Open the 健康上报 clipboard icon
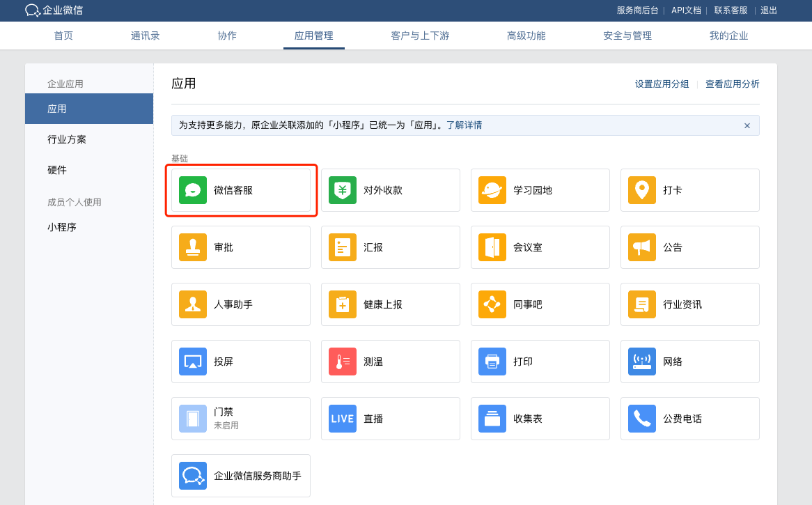 tap(343, 304)
